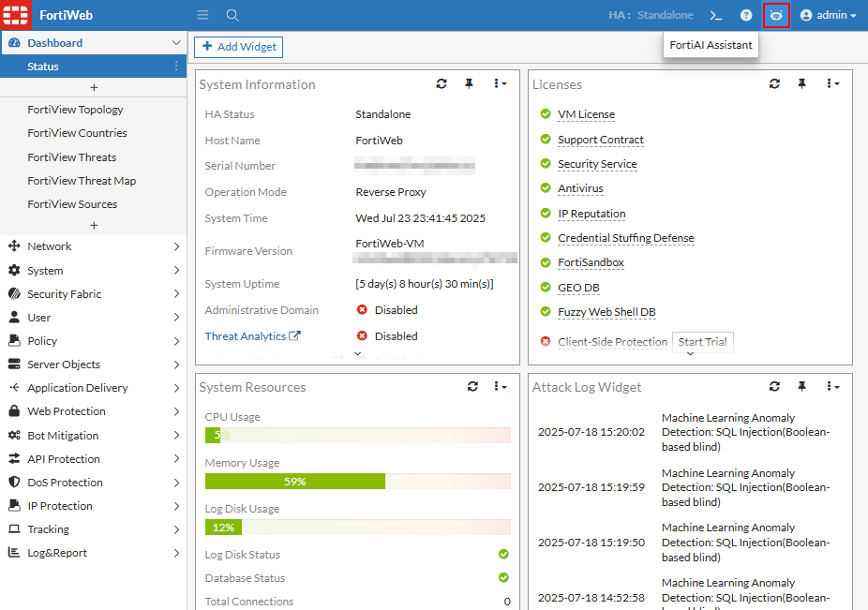This screenshot has height=610, width=868.
Task: Click the help question mark icon
Action: click(746, 15)
